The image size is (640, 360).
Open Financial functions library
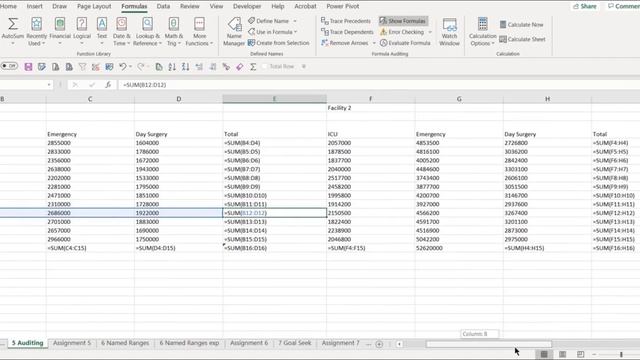60,31
